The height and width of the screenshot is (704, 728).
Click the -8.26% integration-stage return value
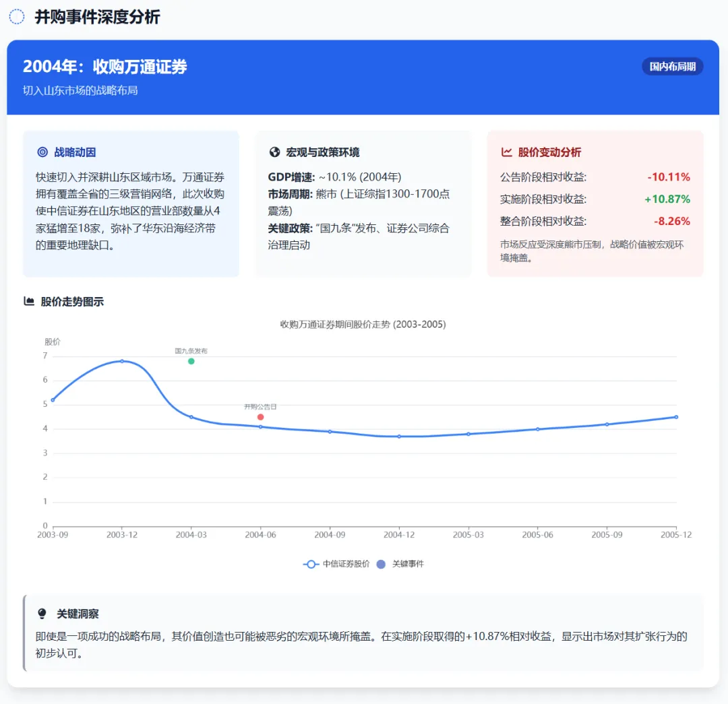672,221
